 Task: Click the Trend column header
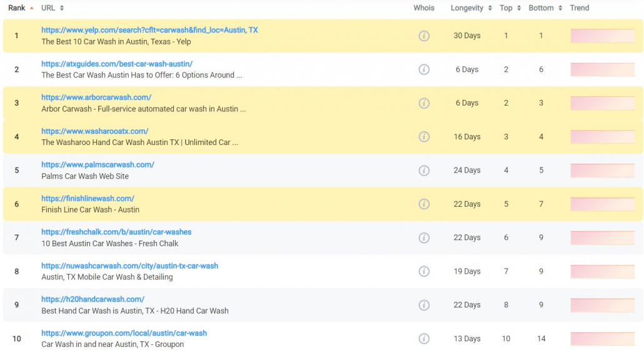pyautogui.click(x=580, y=7)
